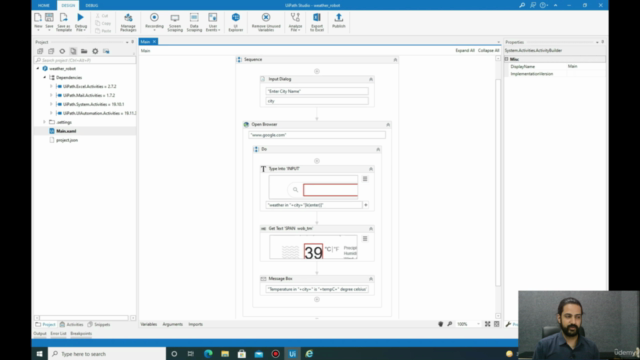The height and width of the screenshot is (360, 640).
Task: Open Windows Start menu
Action: click(40, 353)
